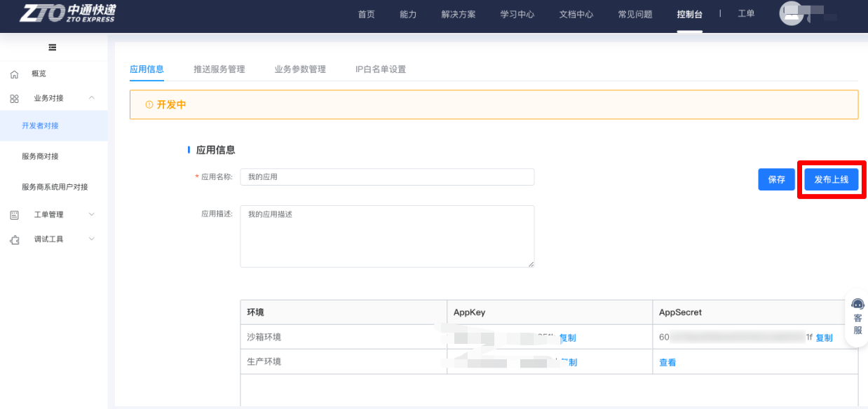Click the puzzle icon beside 调试工具
The height and width of the screenshot is (409, 868).
[14, 240]
